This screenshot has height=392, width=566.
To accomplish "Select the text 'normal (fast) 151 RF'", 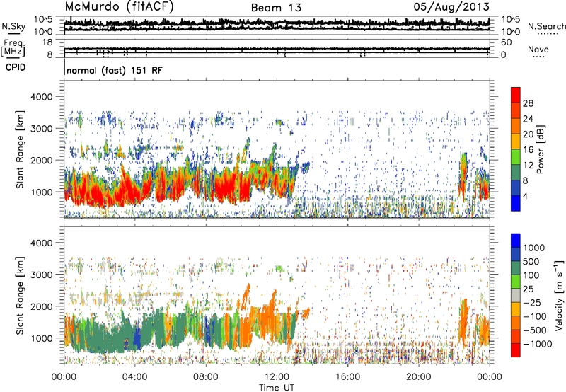I will (x=115, y=70).
